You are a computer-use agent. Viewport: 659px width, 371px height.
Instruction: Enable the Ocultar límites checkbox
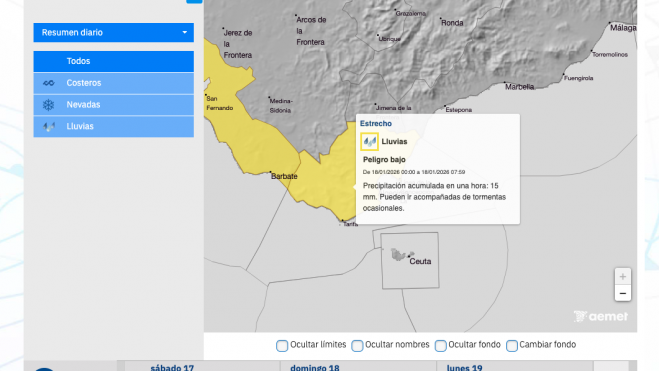(282, 346)
